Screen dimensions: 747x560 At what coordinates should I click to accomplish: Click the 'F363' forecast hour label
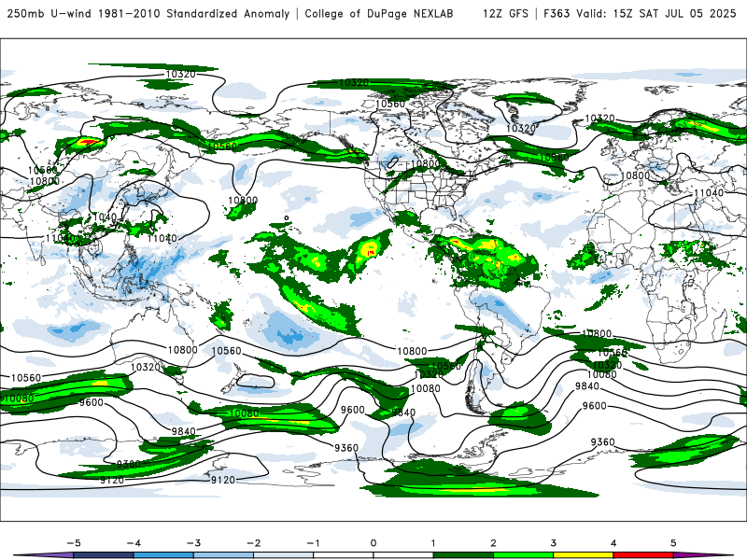[x=557, y=14]
